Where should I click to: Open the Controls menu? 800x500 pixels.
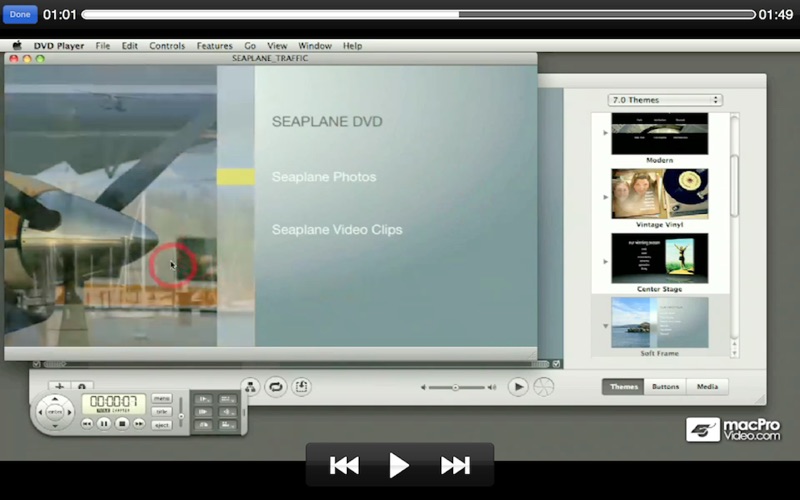coord(167,46)
